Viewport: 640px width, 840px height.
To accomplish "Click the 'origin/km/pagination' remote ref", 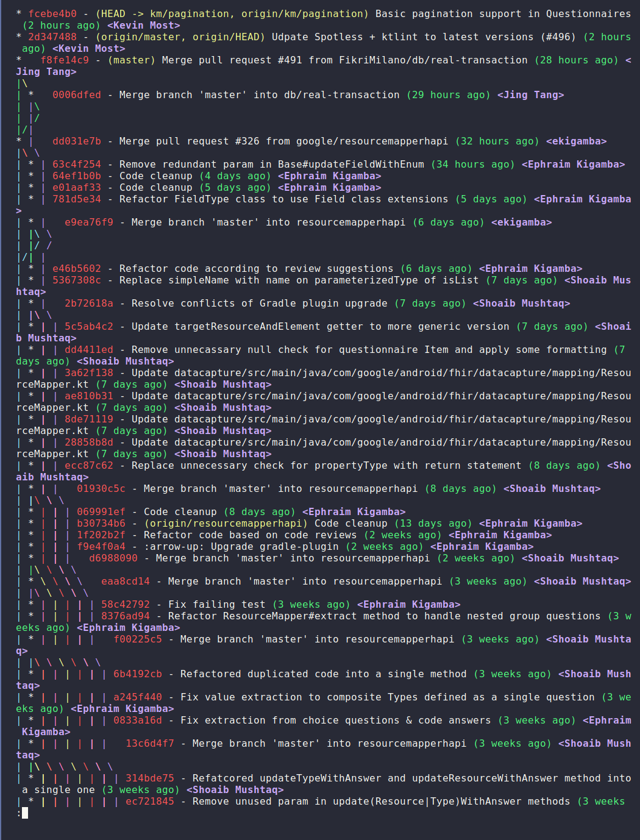I will coord(302,13).
